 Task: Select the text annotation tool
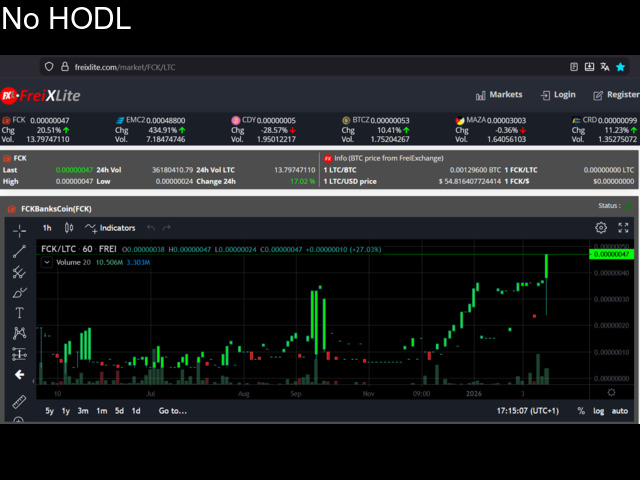point(19,313)
